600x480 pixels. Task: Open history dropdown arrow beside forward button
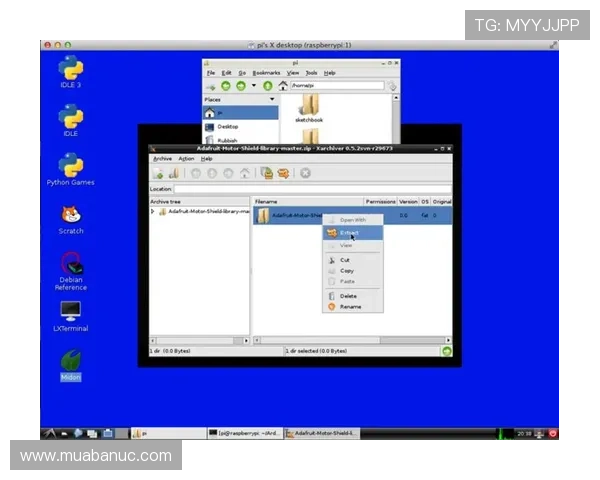click(254, 86)
